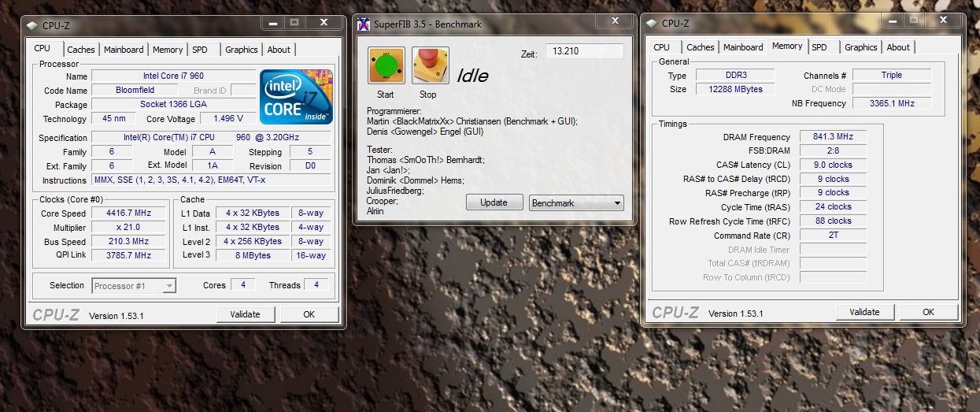
Task: Open the Benchmark dropdown in SuperFIB
Action: 576,202
